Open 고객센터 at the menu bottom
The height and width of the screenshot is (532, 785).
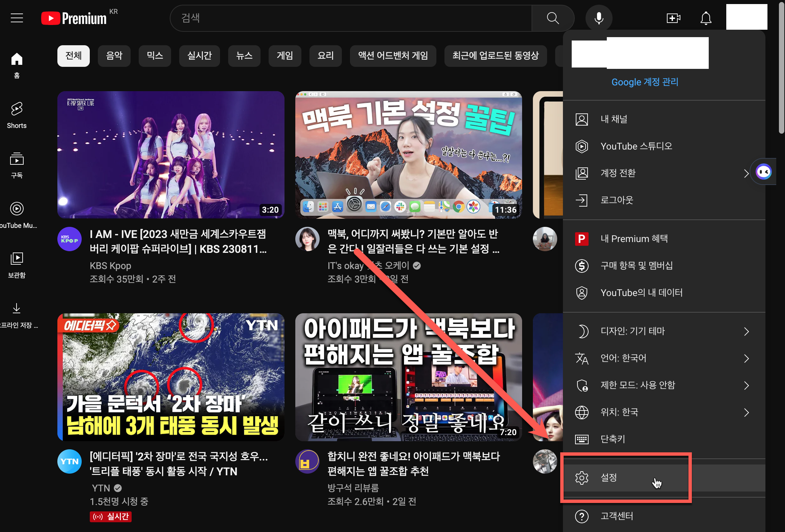point(617,516)
